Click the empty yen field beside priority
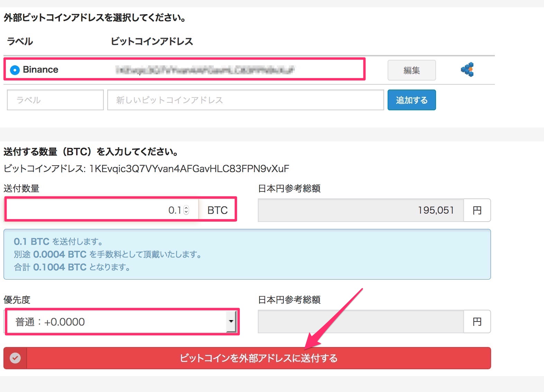Viewport: 544px width, 392px height. 361,321
